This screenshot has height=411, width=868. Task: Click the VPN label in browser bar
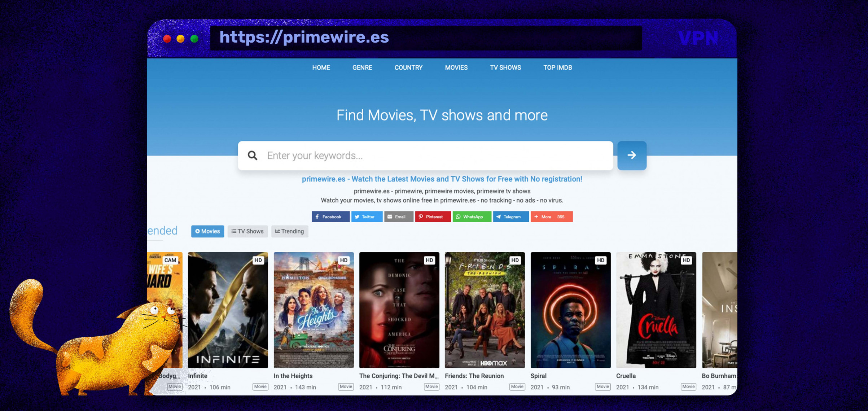(x=698, y=38)
